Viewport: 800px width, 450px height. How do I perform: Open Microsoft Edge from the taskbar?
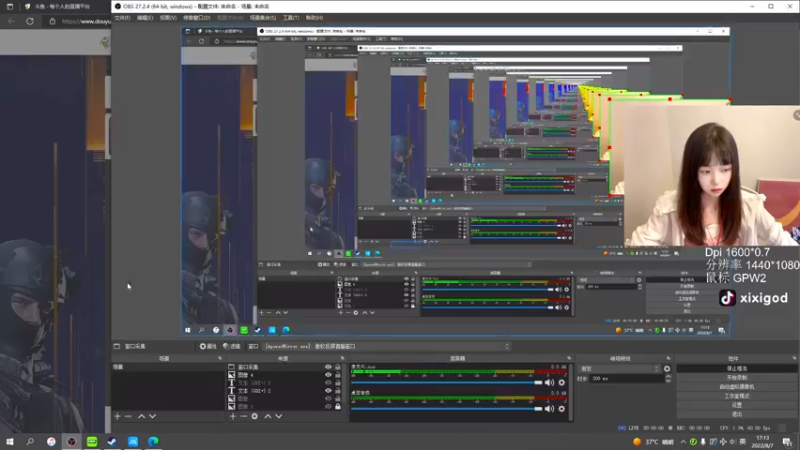(x=153, y=442)
